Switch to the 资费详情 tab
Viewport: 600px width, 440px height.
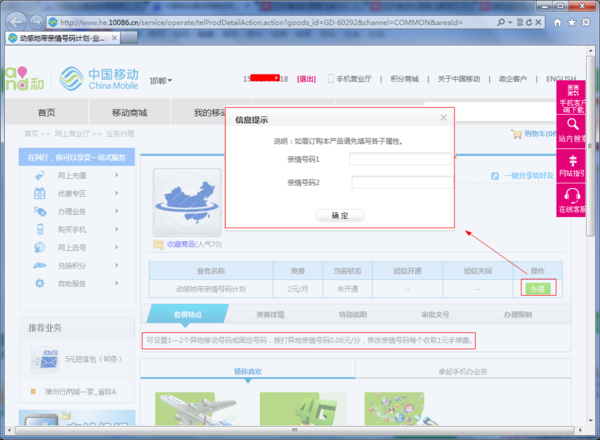(270, 315)
